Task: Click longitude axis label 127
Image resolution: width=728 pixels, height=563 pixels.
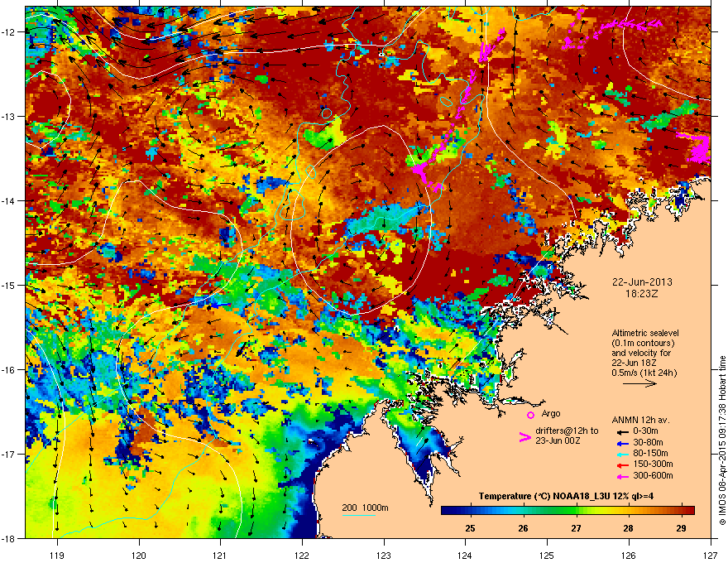Action: tap(711, 555)
